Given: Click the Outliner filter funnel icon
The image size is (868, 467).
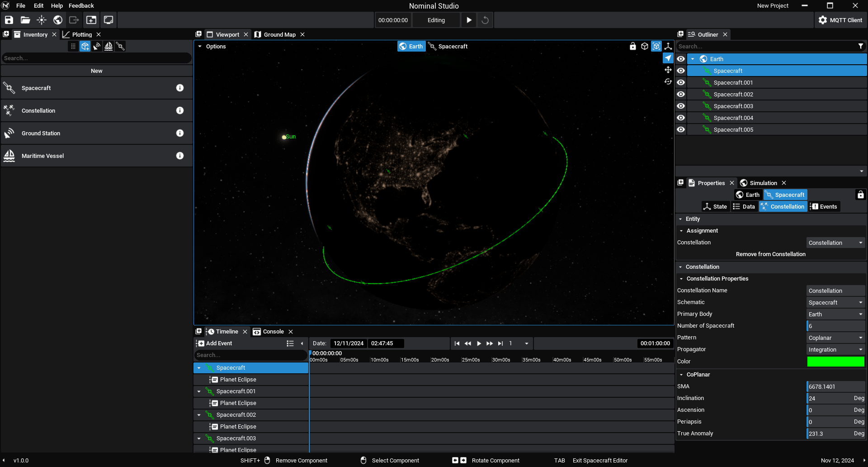Looking at the screenshot, I should tap(860, 46).
